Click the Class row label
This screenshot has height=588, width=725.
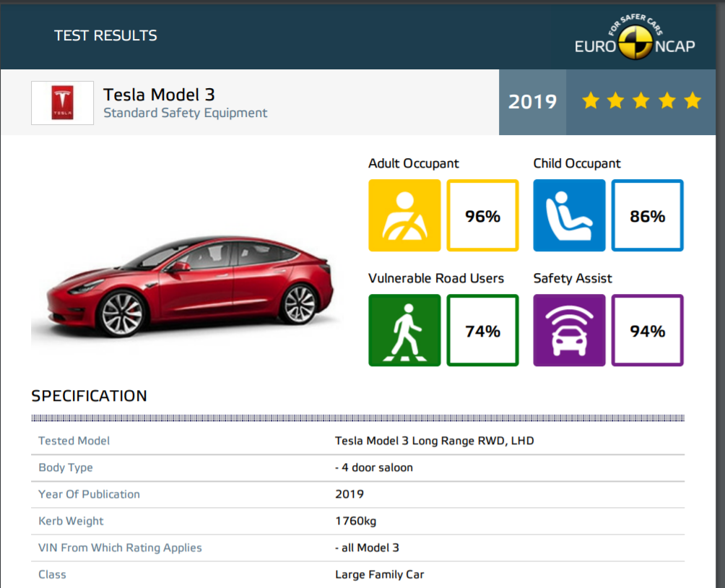pyautogui.click(x=52, y=574)
